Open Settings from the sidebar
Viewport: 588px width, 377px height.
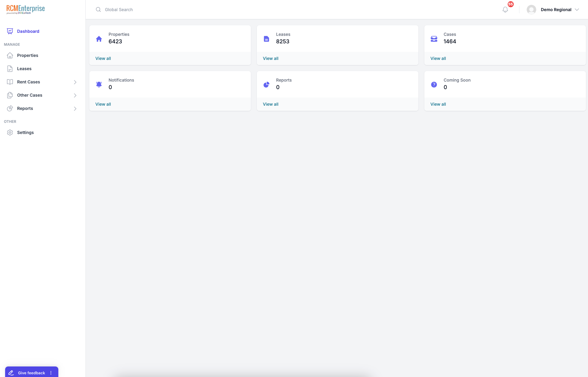tap(25, 132)
